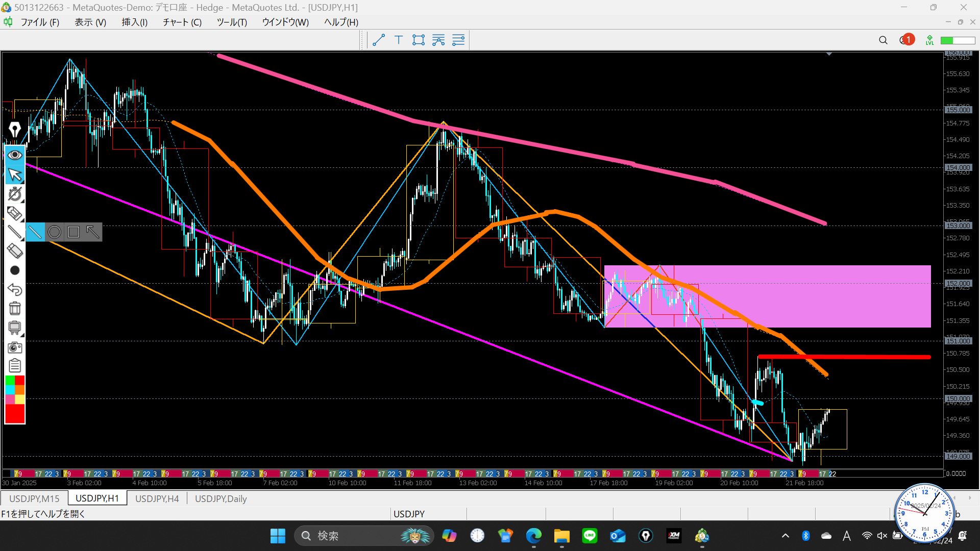Open the magnifier search icon at top right

883,40
